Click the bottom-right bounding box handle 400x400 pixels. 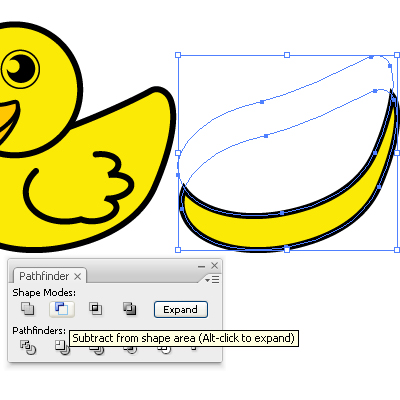point(397,250)
